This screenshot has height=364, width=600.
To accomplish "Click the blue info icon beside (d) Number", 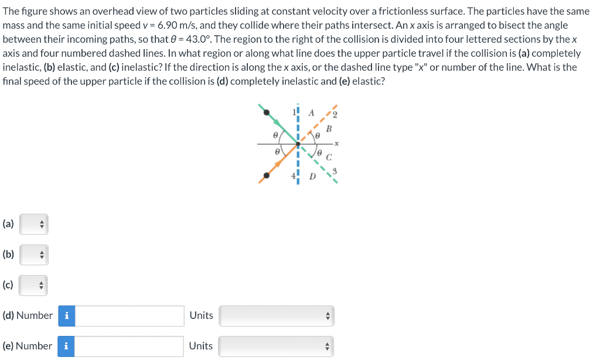I will tap(66, 315).
